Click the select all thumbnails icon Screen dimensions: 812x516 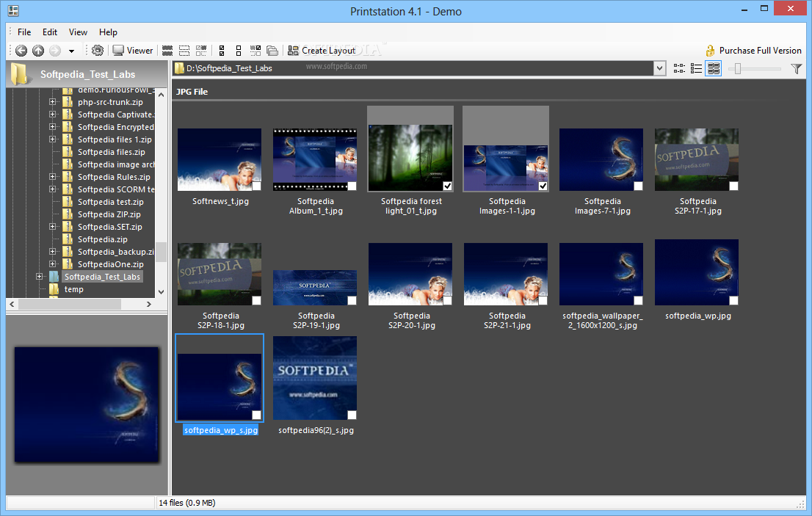click(167, 50)
